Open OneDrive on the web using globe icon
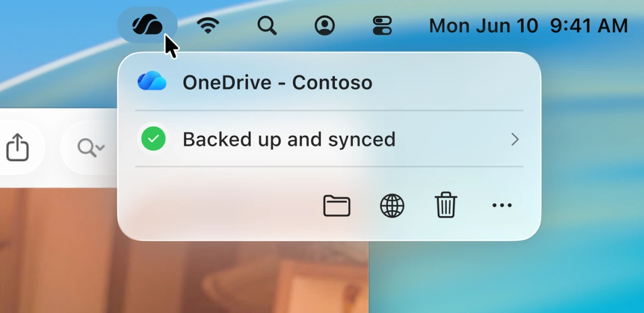644x313 pixels. (392, 205)
